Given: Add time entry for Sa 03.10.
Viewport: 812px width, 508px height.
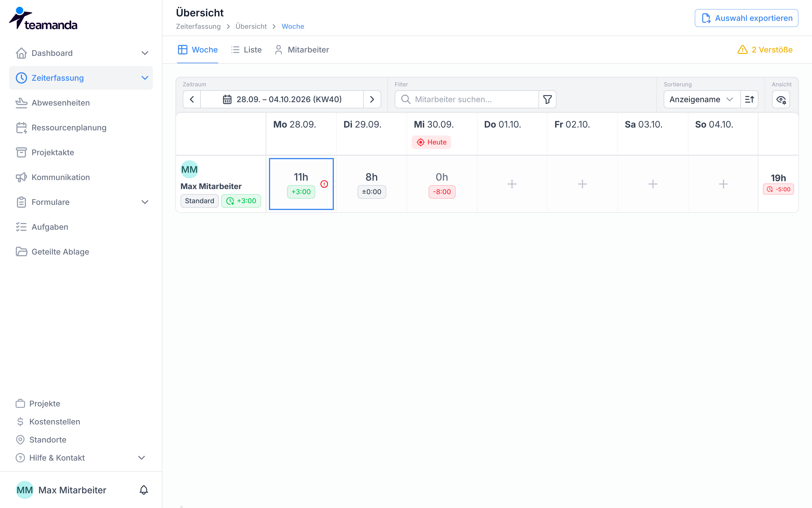Looking at the screenshot, I should (x=653, y=184).
